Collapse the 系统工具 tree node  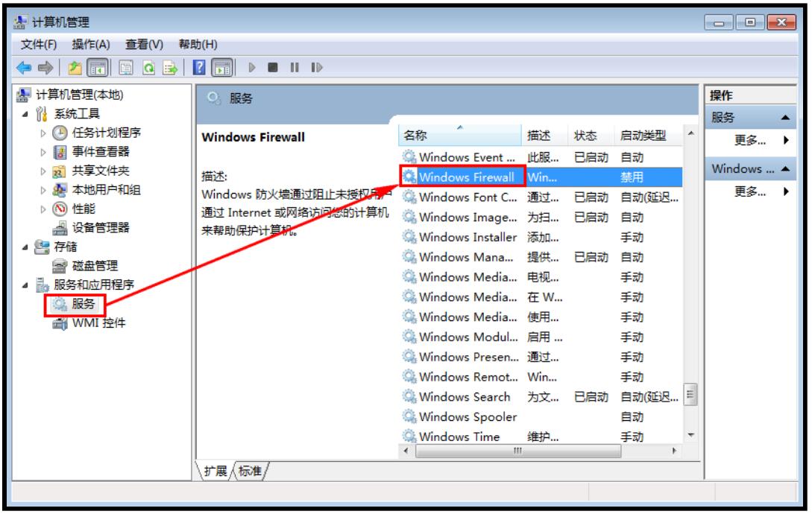point(25,114)
